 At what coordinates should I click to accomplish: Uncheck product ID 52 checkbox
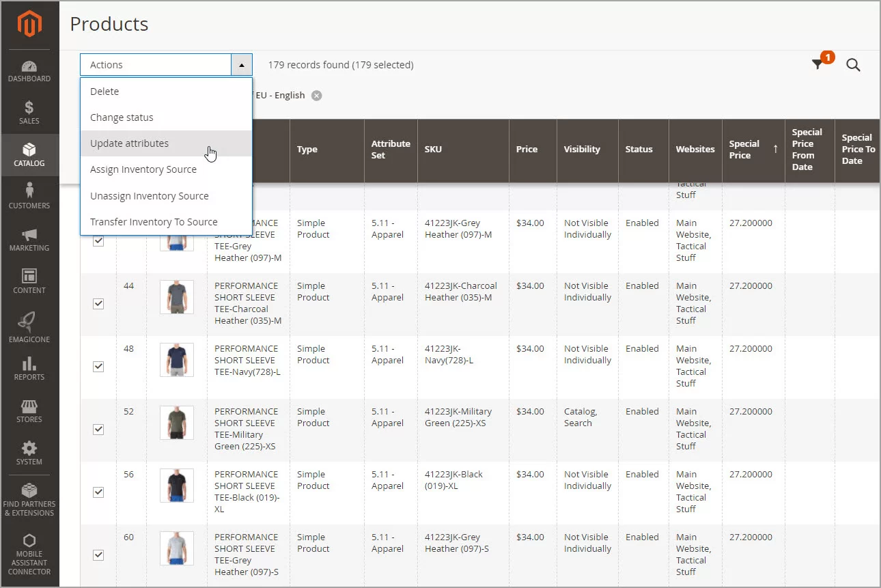98,430
